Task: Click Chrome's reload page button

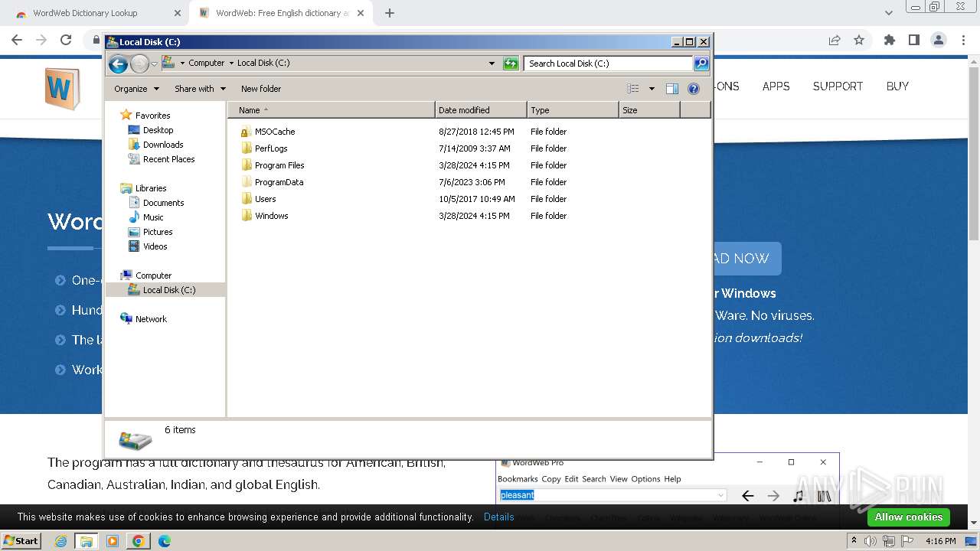Action: click(66, 40)
